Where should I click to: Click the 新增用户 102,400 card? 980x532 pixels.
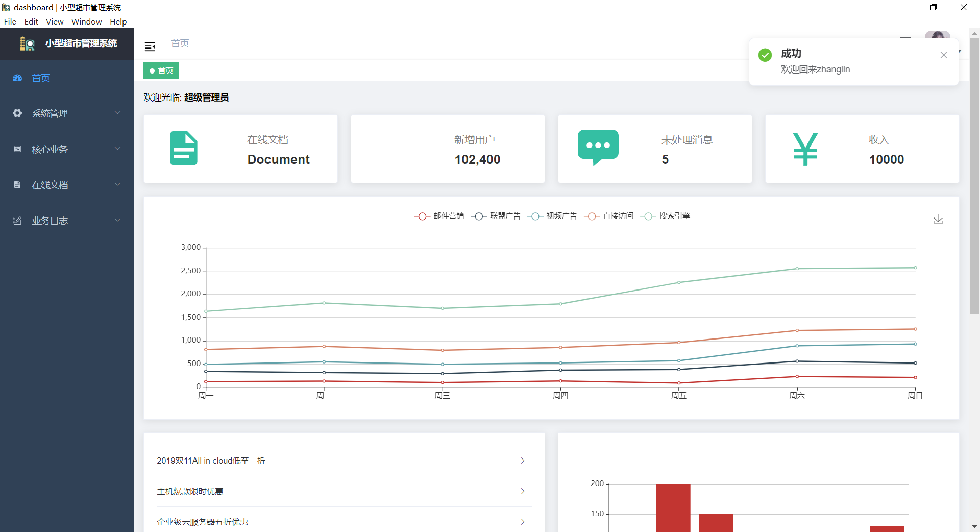(448, 149)
